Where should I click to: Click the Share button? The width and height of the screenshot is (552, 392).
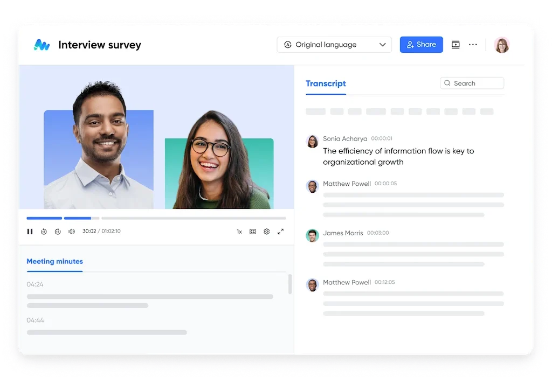(x=421, y=45)
